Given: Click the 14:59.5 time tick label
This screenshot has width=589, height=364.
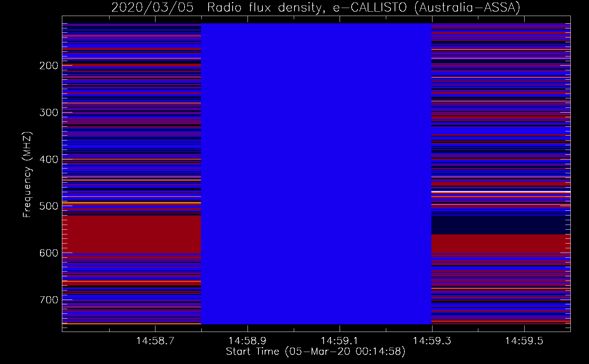Looking at the screenshot, I should point(524,341).
